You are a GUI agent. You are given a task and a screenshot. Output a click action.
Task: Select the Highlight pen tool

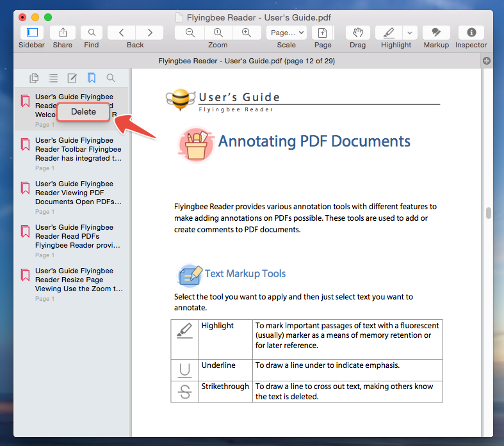(x=389, y=33)
